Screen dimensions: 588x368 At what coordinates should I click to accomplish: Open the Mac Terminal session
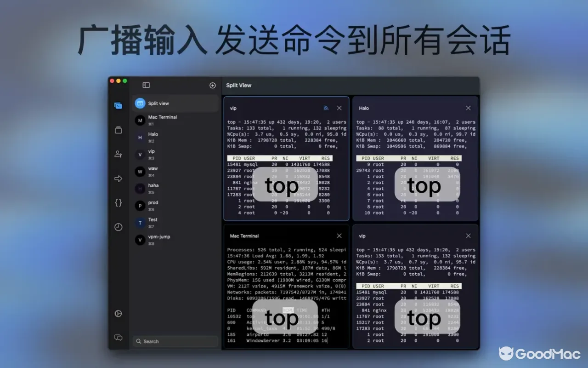[175, 121]
